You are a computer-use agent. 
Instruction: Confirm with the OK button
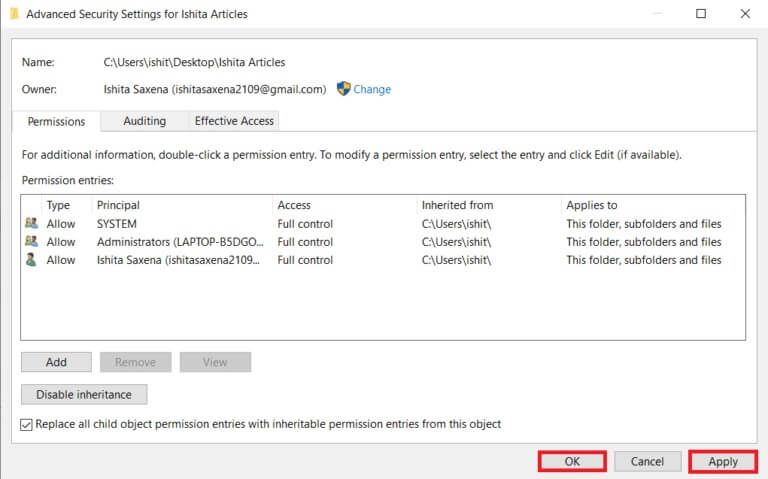572,461
